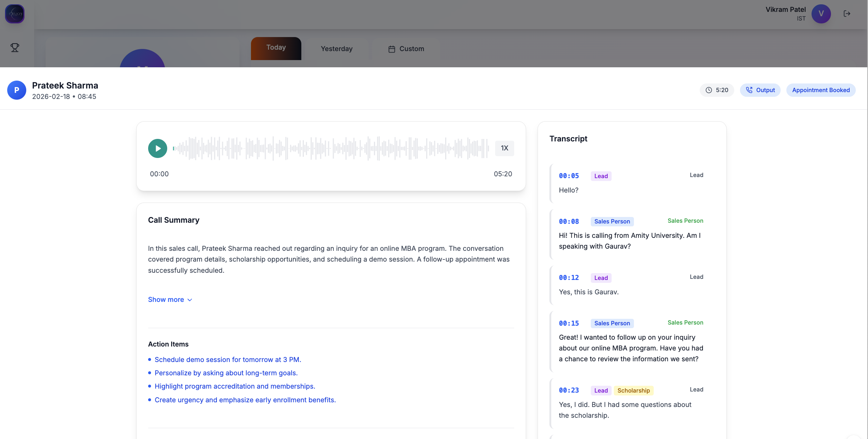Click Vikram Patel's purple avatar

coord(821,14)
